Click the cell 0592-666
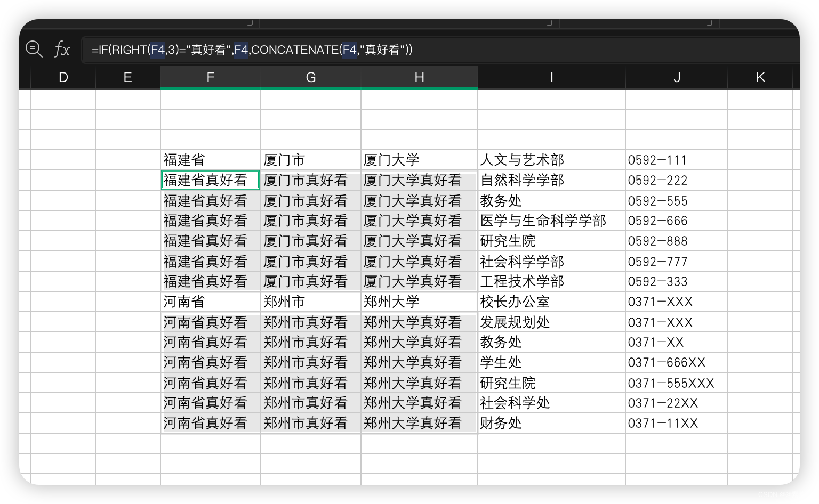This screenshot has height=504, width=819. (x=677, y=221)
